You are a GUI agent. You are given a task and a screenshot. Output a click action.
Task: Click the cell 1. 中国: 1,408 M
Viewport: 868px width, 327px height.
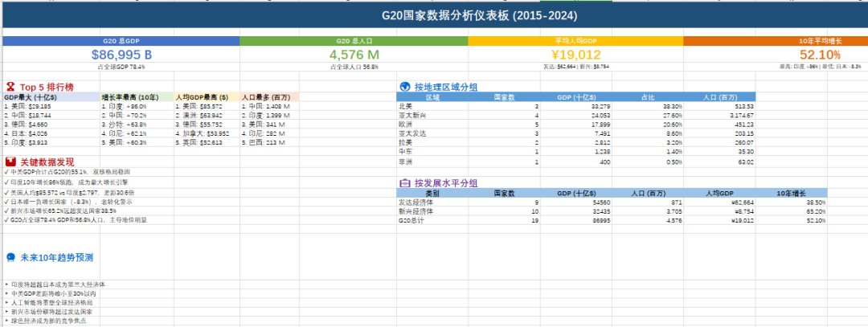click(269, 106)
